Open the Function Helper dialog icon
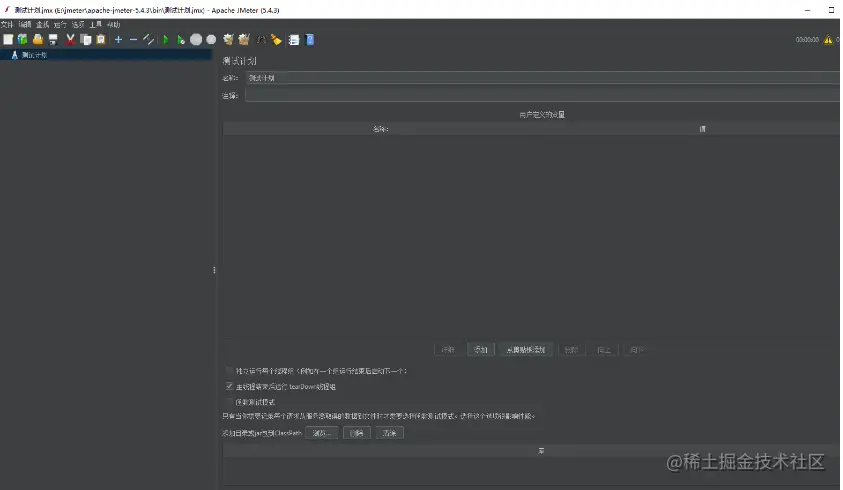Viewport: 843px width, 490px height. click(x=294, y=39)
